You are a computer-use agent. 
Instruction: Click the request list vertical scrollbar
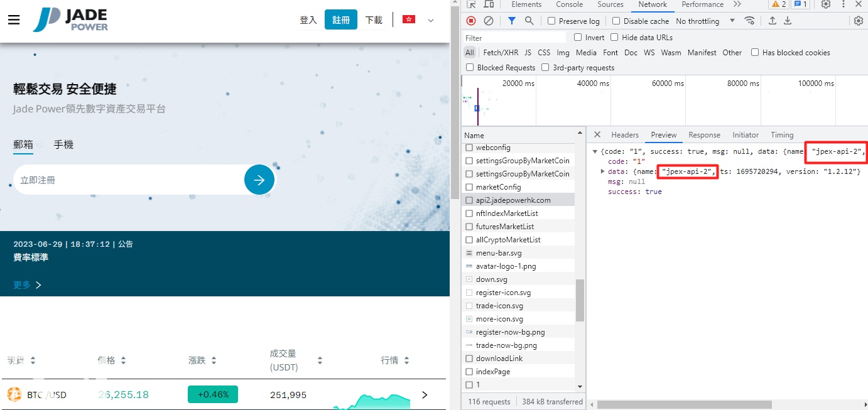tap(580, 300)
